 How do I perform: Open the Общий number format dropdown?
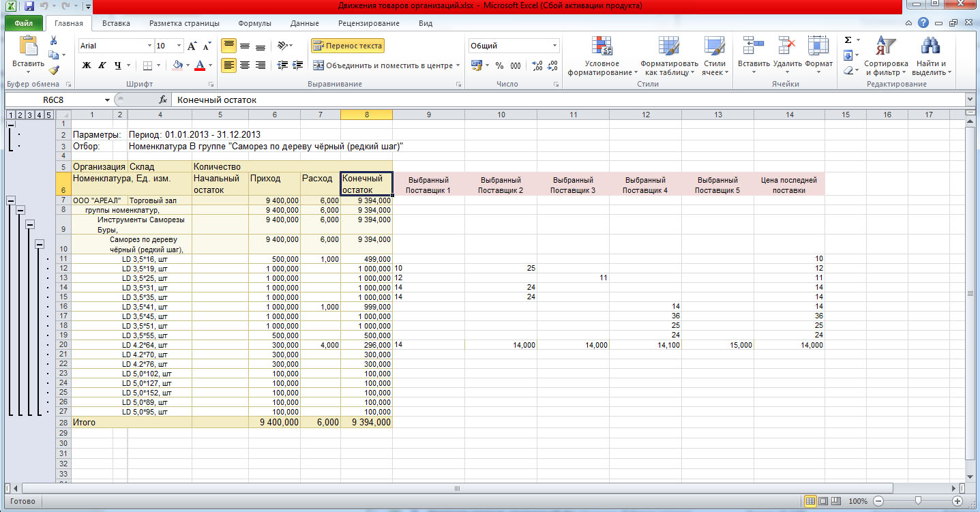(x=554, y=46)
